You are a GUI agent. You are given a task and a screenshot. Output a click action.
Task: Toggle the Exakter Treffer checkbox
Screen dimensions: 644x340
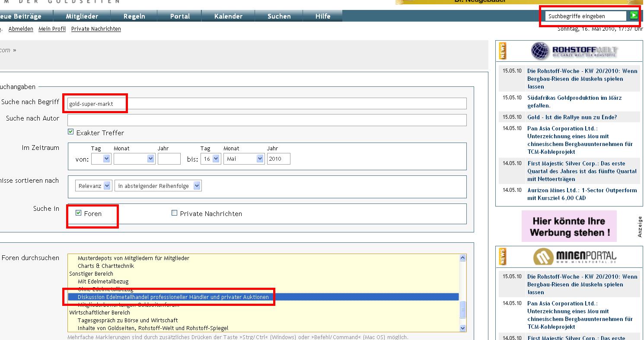click(71, 132)
